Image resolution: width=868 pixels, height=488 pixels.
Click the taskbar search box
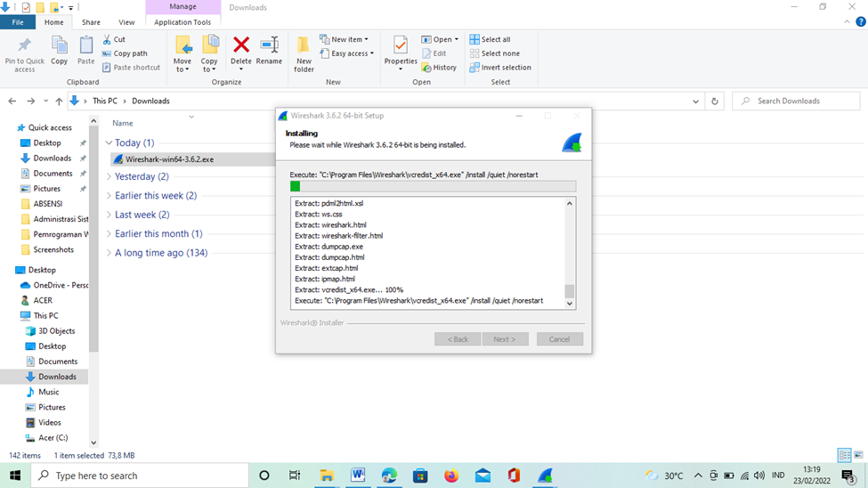click(140, 476)
